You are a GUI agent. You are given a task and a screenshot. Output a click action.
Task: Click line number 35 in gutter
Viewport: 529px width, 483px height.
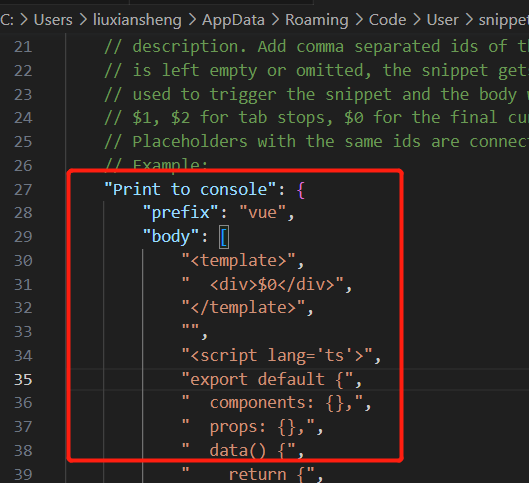pos(23,379)
